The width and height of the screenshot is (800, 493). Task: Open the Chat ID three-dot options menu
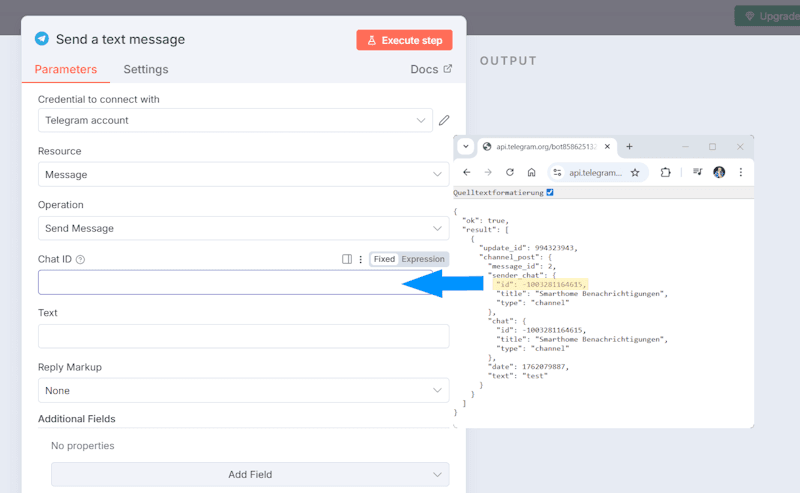point(361,259)
